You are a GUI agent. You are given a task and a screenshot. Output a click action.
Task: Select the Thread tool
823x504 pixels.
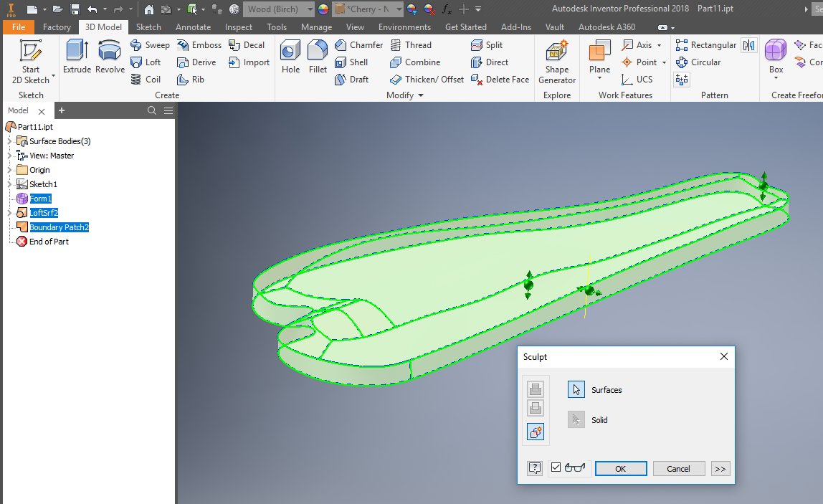pyautogui.click(x=411, y=45)
